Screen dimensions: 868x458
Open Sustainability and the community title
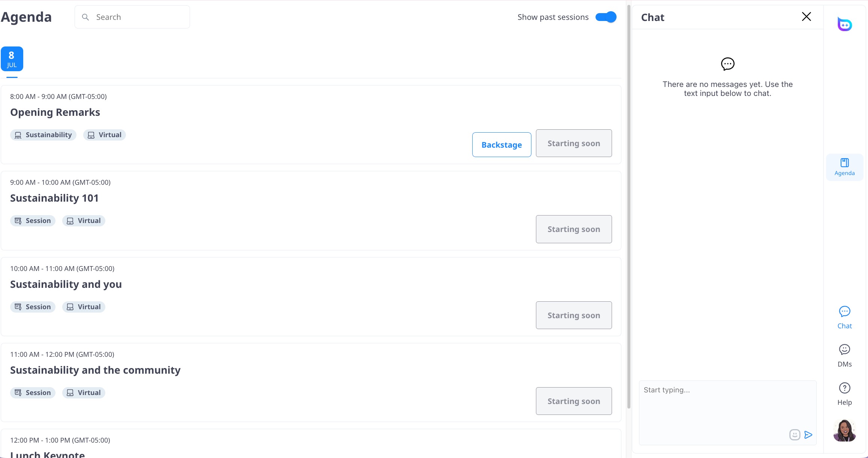95,370
